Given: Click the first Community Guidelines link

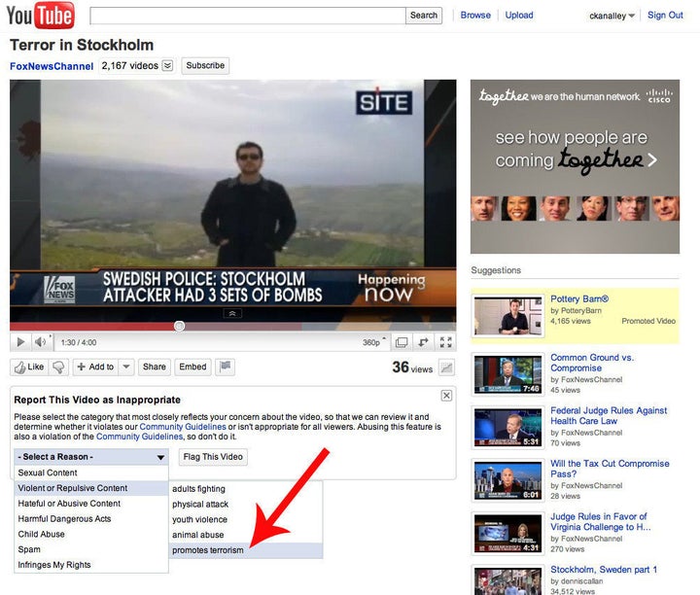Looking at the screenshot, I should coord(183,427).
